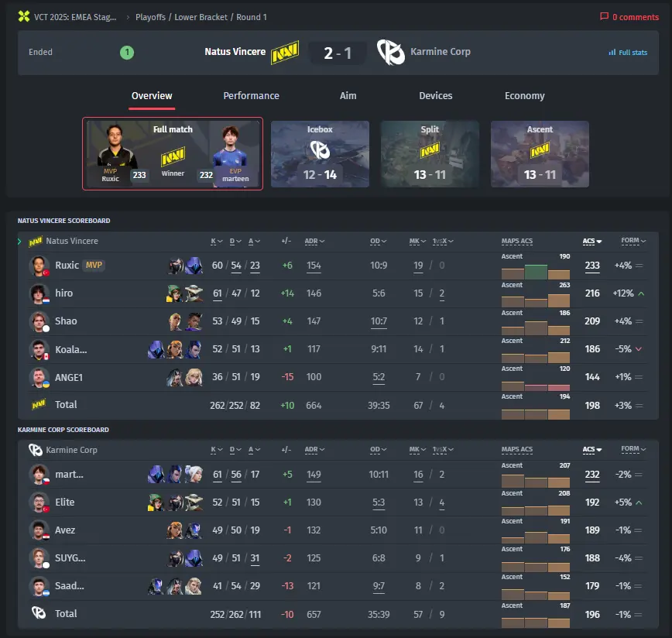This screenshot has width=672, height=638.
Task: Click mart's third agent icon
Action: (194, 475)
